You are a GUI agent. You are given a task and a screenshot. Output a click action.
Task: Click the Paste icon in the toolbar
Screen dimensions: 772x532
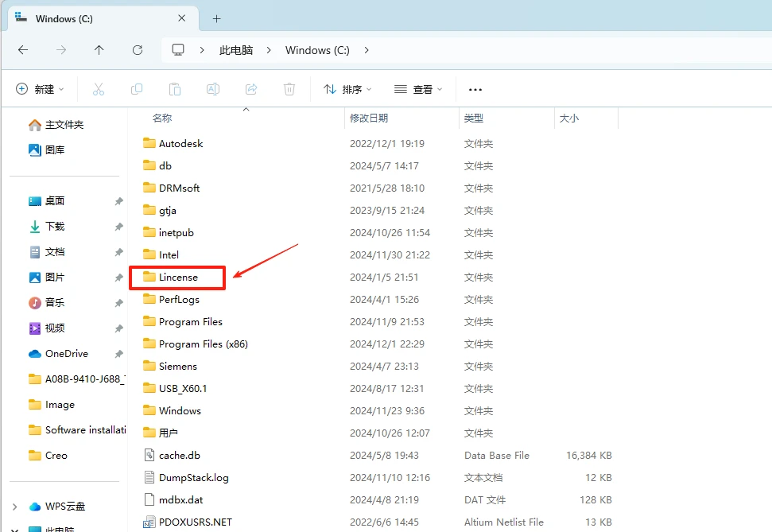tap(175, 88)
